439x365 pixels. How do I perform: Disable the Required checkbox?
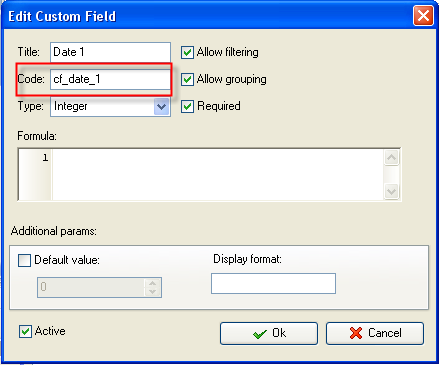pyautogui.click(x=187, y=106)
